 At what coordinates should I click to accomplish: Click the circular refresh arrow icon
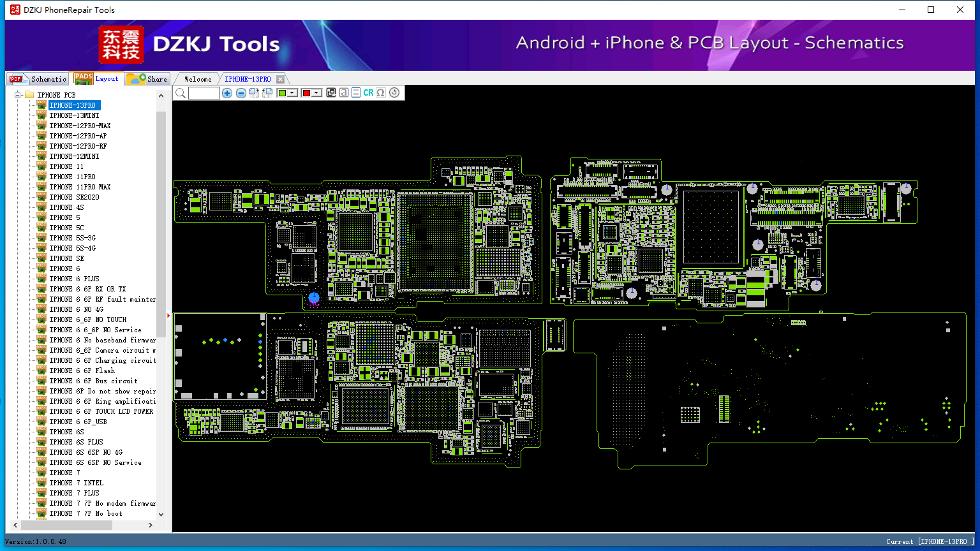394,93
